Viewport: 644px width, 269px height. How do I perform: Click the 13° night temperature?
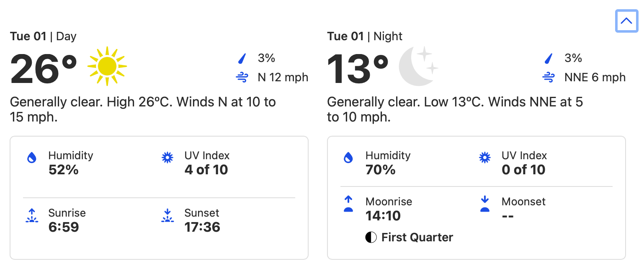[x=358, y=69]
